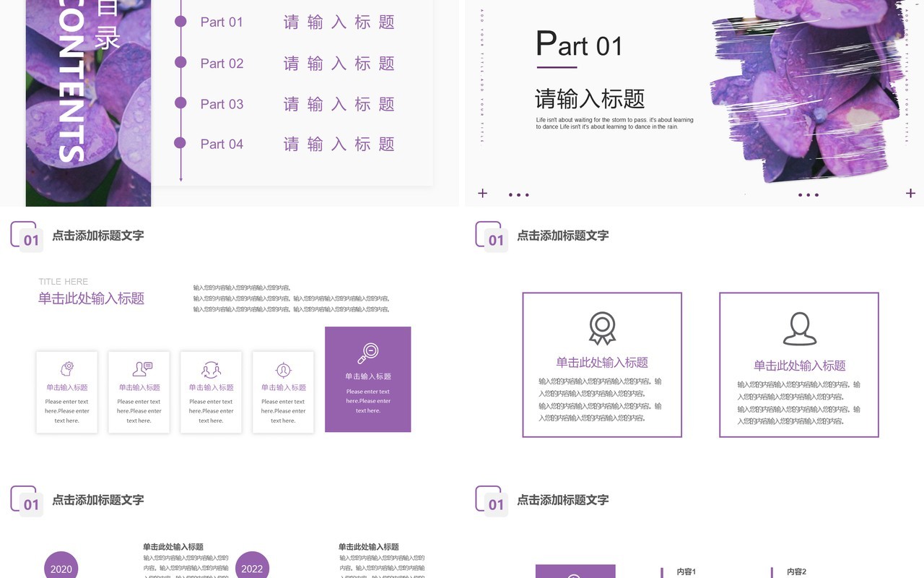Click the plus sign at the Part 01 slide's bottom right
This screenshot has width=924, height=578.
(910, 193)
